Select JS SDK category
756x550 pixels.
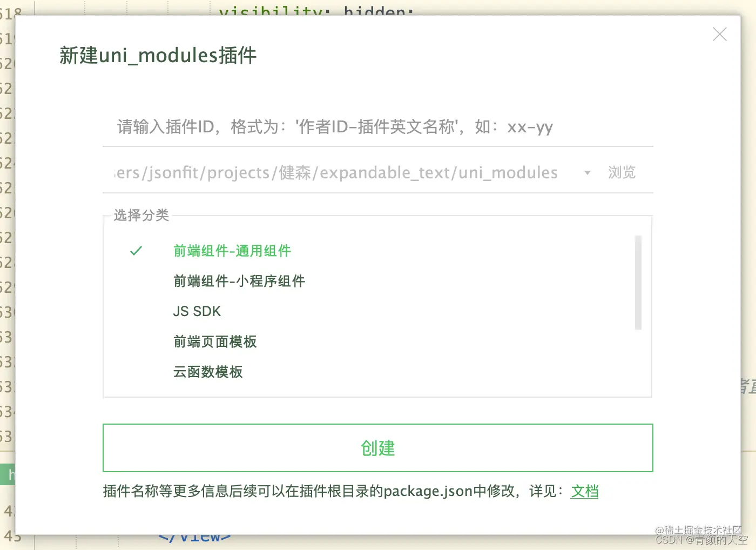pos(197,311)
